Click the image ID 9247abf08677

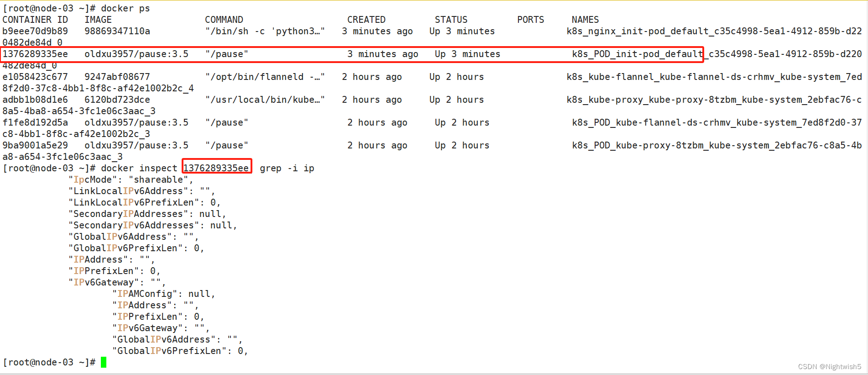(117, 77)
